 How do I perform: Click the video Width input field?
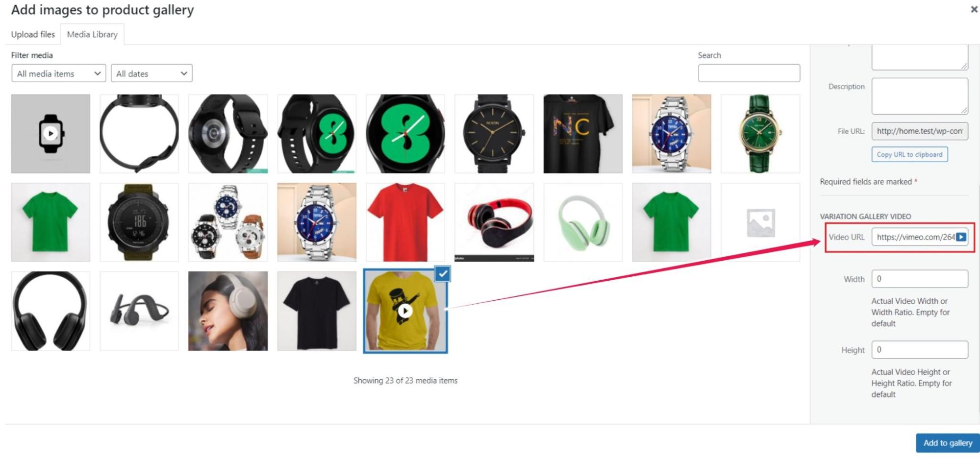coord(920,279)
